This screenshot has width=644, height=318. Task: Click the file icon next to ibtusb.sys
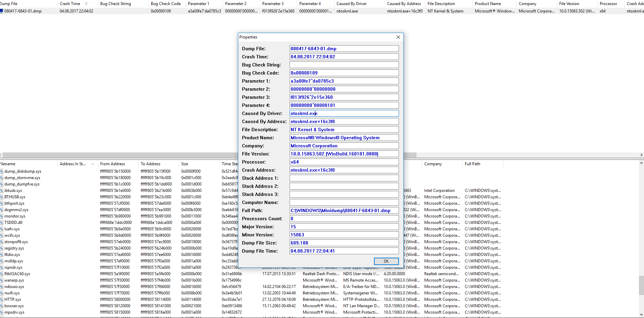pos(1,191)
